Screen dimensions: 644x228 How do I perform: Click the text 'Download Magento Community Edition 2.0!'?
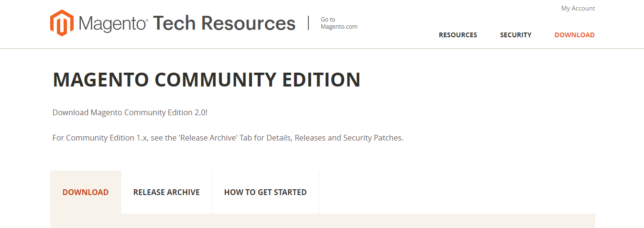point(130,112)
